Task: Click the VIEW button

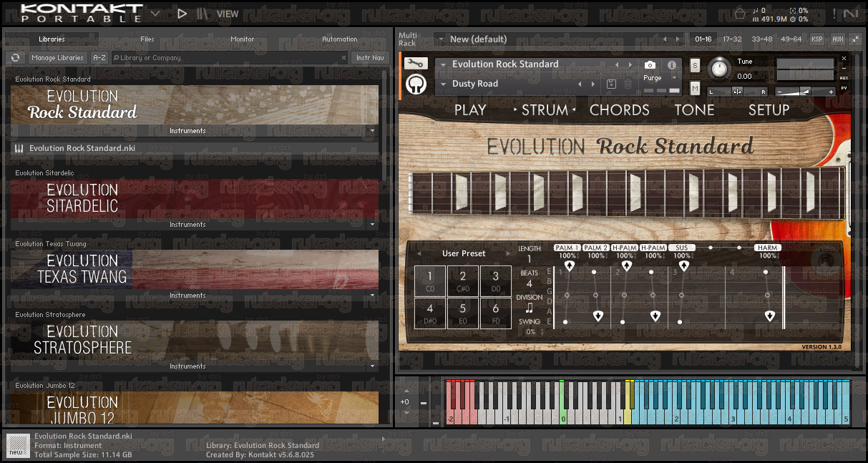Action: click(x=228, y=14)
